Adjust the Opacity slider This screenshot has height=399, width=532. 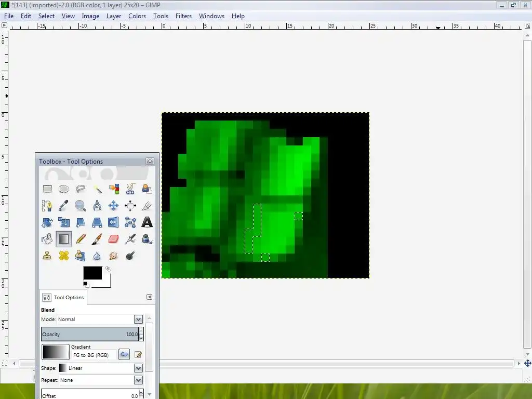[90, 334]
